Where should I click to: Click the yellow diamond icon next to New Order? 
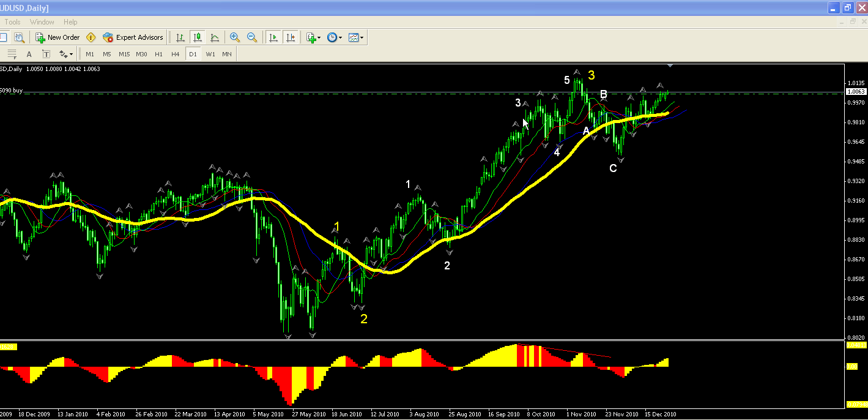(x=91, y=37)
